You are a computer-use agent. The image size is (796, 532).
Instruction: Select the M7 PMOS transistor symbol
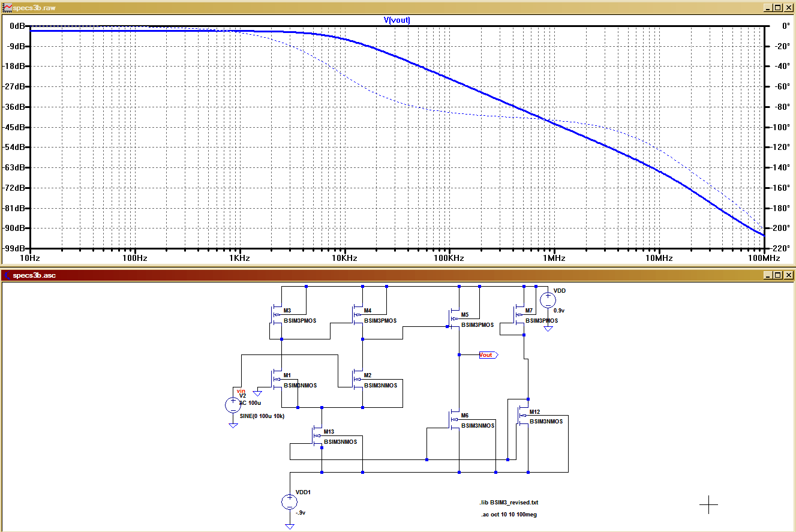click(x=518, y=314)
